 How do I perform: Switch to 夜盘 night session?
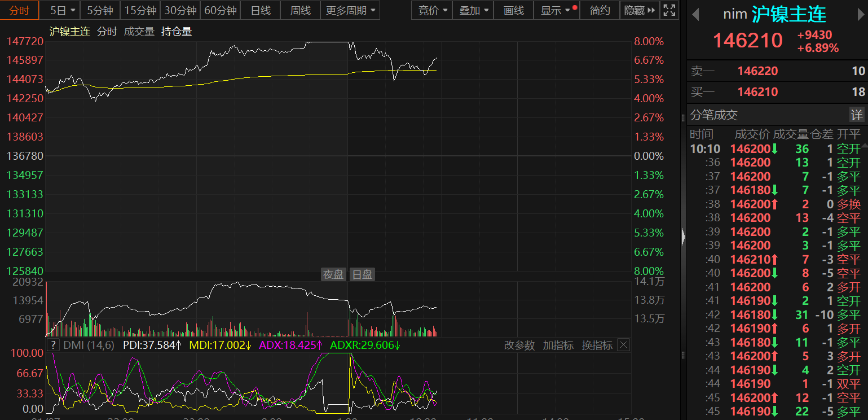[333, 275]
